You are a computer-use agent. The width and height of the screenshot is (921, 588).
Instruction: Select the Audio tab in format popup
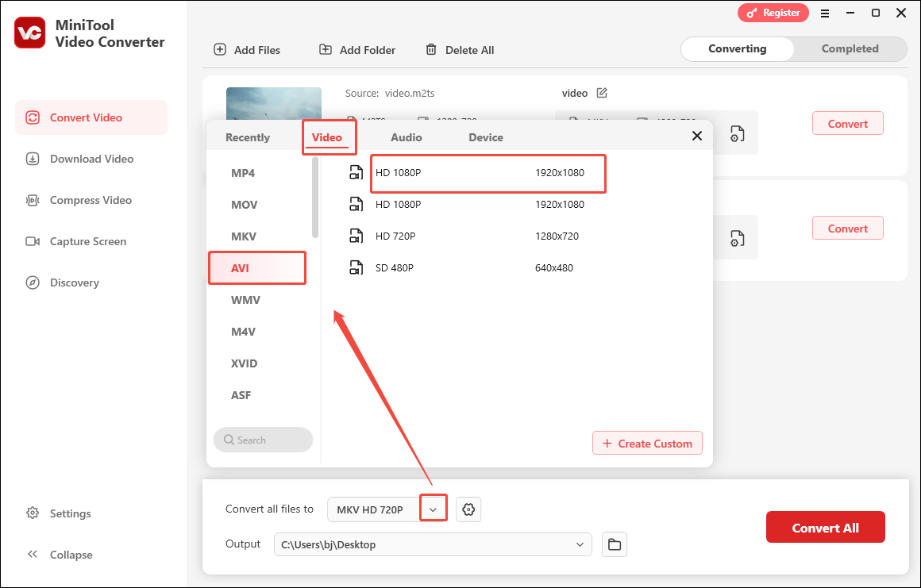407,137
